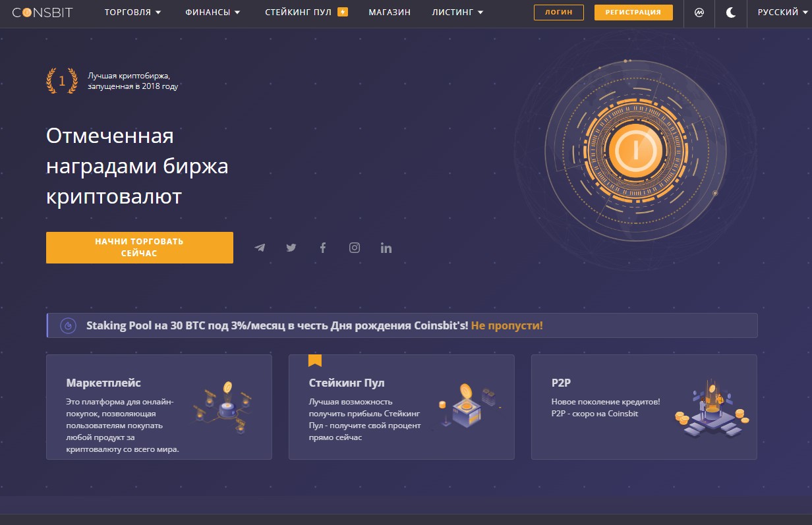Click Маркетплейс description about онлайн-покупок
Image resolution: width=812 pixels, height=525 pixels.
(x=123, y=426)
